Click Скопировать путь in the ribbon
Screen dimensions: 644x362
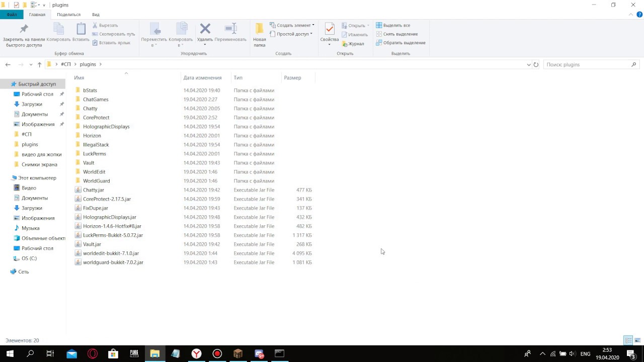click(114, 34)
